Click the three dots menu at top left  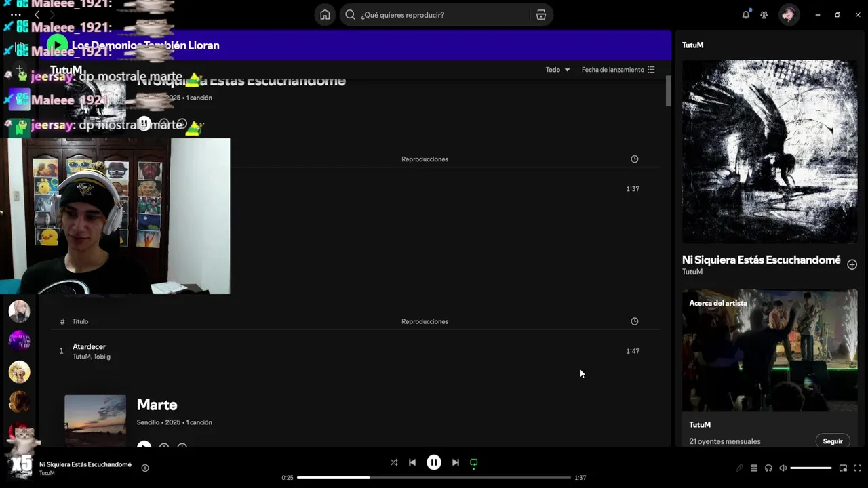pos(16,14)
